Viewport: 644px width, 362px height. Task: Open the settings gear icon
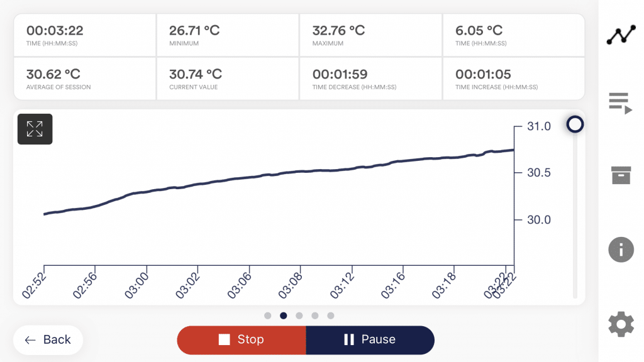(621, 324)
